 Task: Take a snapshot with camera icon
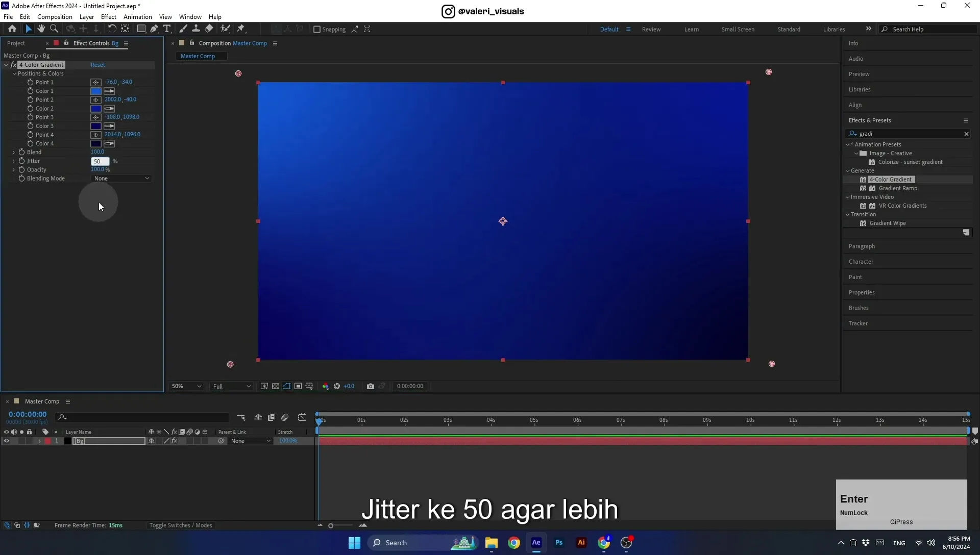(x=371, y=386)
